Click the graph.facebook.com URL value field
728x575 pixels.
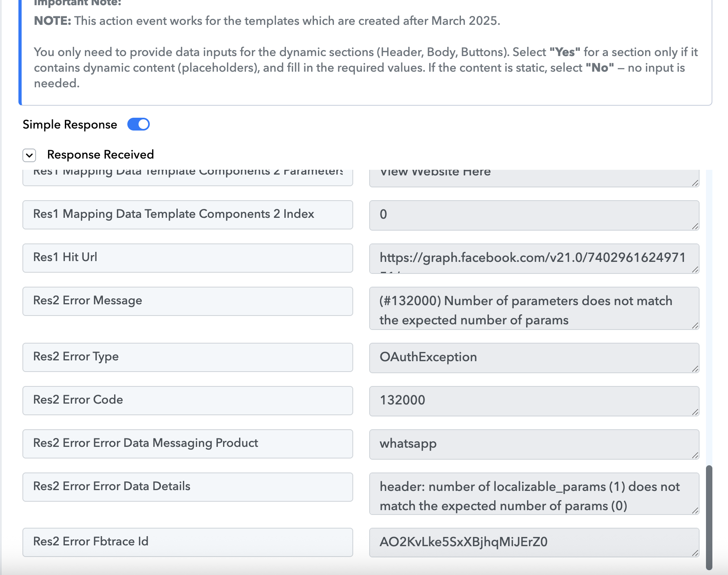coord(534,258)
